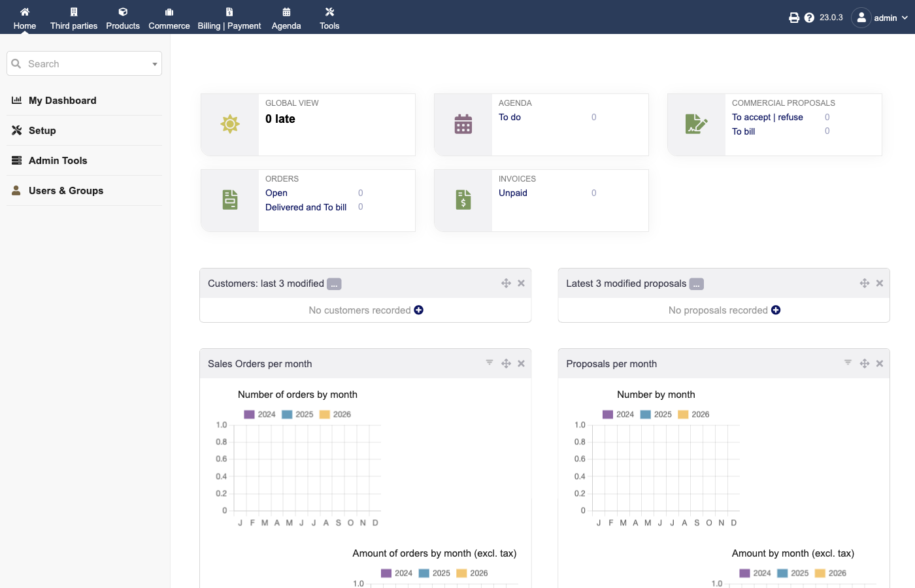
Task: Click the 23.0.3 version number
Action: 831,18
